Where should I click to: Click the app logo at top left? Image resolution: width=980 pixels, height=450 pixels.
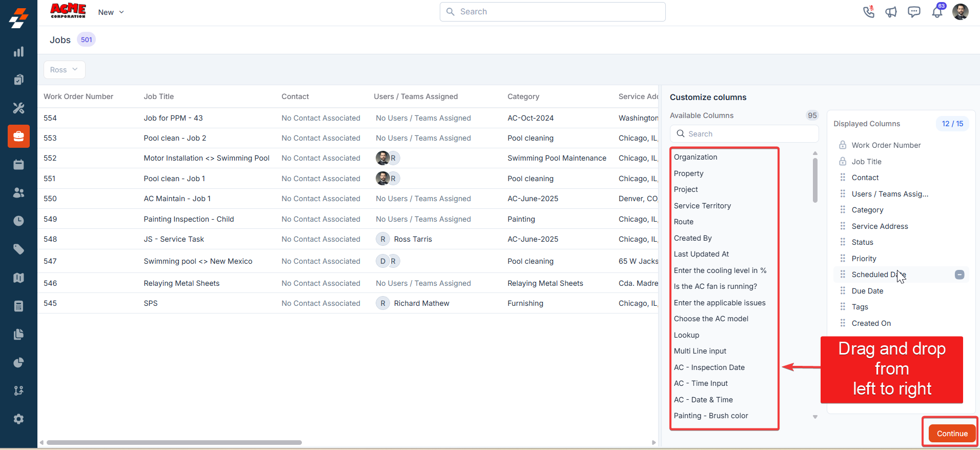(18, 18)
